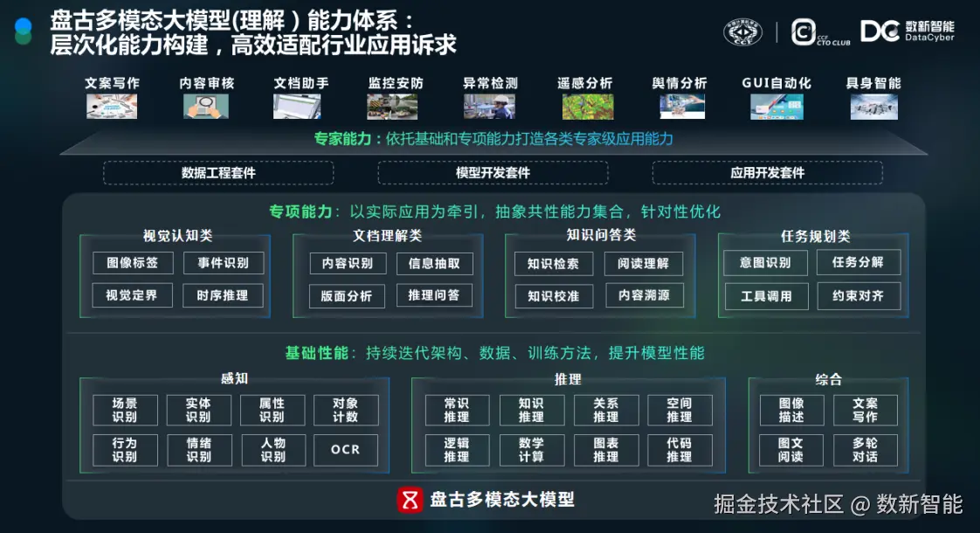Click the GUI自动化 thumbnail image

click(x=776, y=107)
